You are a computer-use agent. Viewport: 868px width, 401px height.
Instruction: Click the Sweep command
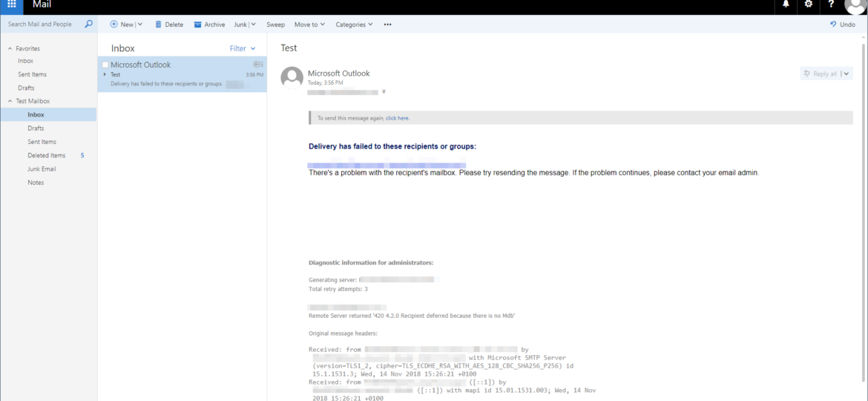(x=276, y=25)
